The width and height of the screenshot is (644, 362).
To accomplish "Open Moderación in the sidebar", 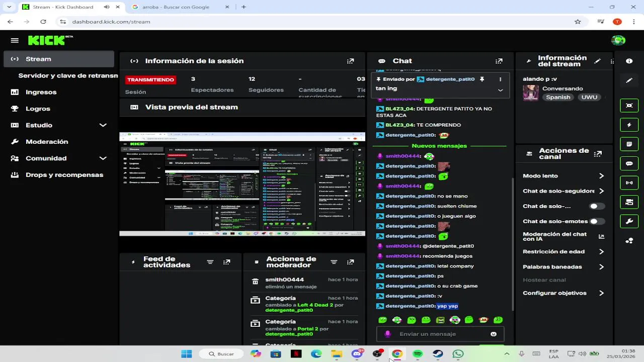I will (47, 142).
